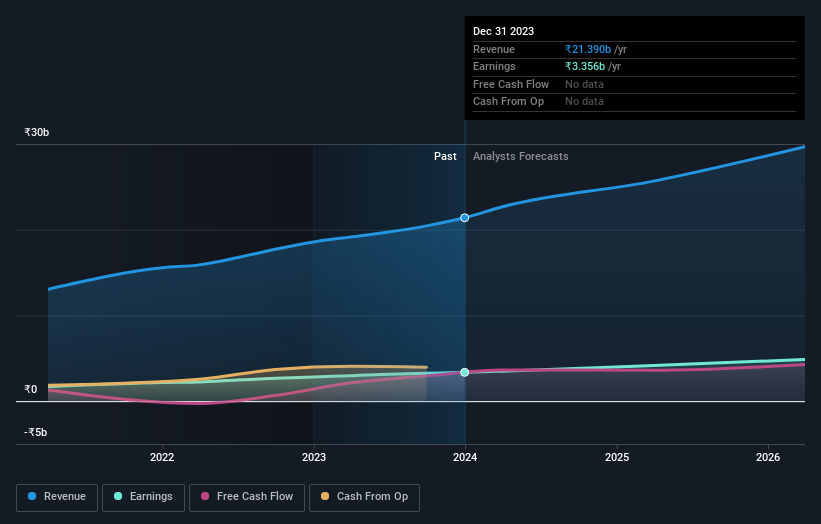The image size is (821, 524).
Task: Click the -₹5b y-axis label
Action: pyautogui.click(x=36, y=432)
